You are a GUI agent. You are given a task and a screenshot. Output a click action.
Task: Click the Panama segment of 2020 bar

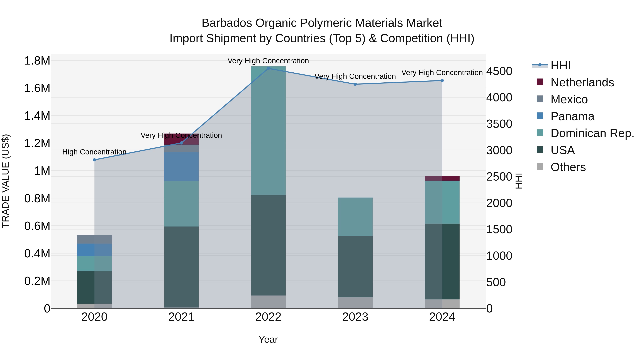(94, 250)
